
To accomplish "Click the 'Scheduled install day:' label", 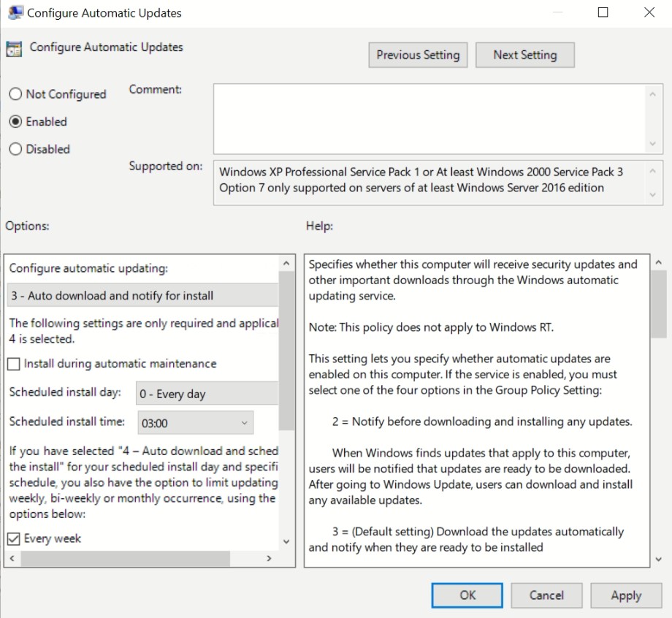I will pos(65,392).
